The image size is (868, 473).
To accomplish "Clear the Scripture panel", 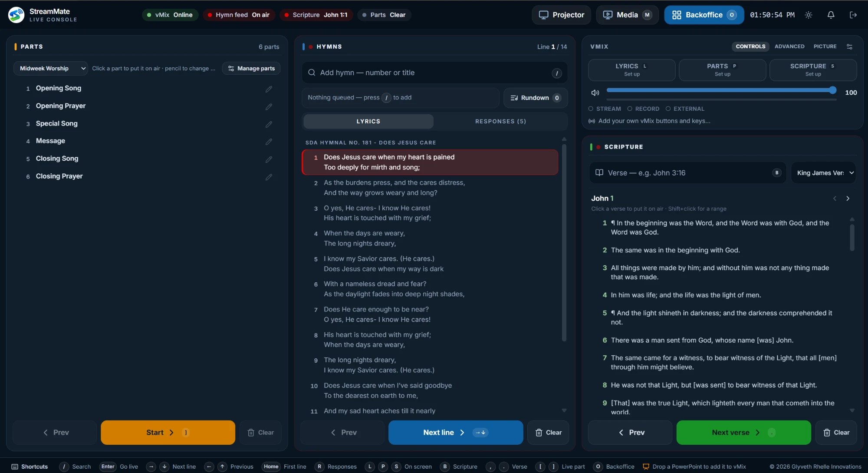I will click(836, 433).
